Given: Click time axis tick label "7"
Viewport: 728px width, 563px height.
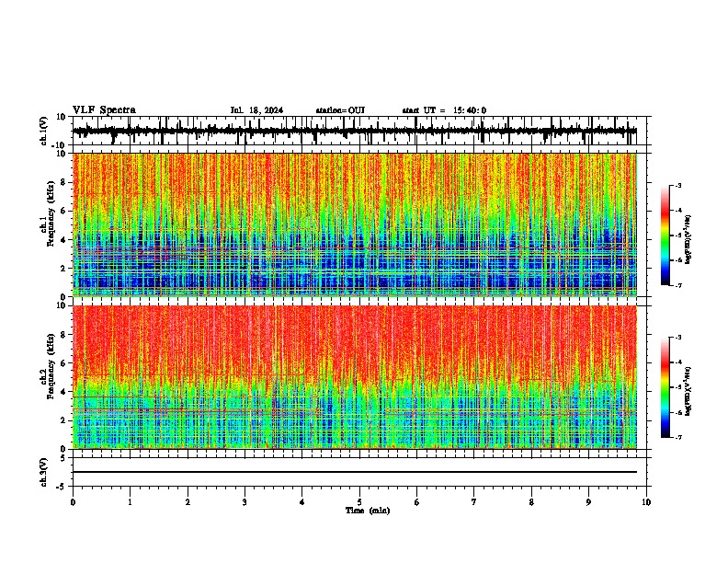Looking at the screenshot, I should (474, 502).
